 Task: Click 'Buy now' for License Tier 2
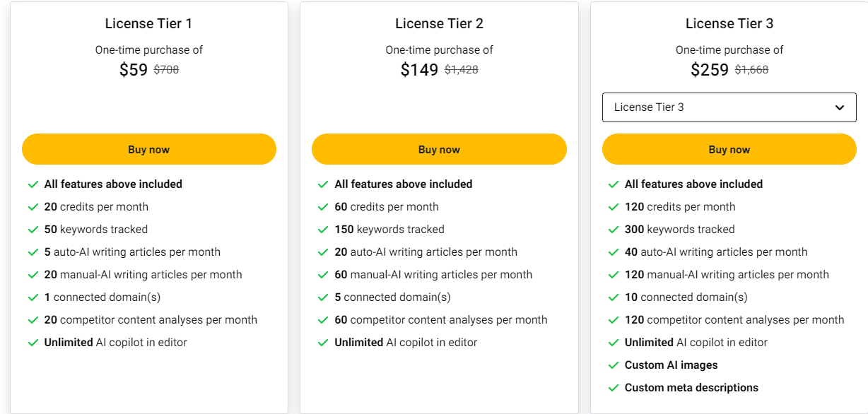439,149
